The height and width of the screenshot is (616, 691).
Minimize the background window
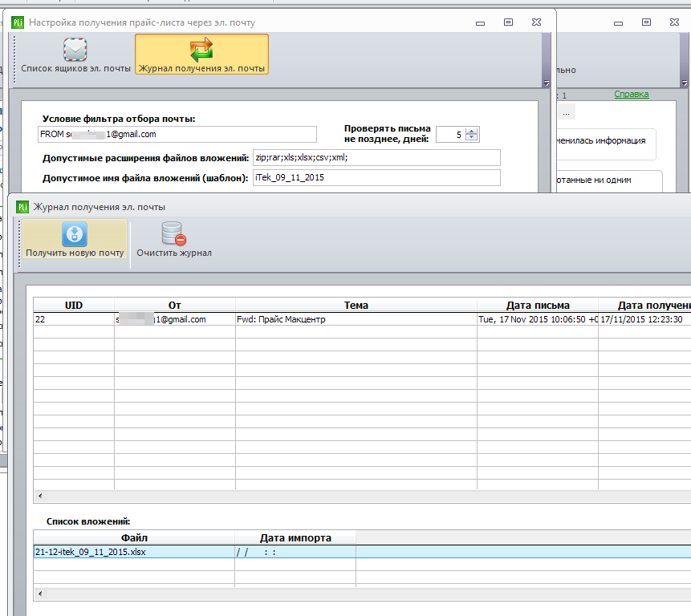[x=618, y=22]
